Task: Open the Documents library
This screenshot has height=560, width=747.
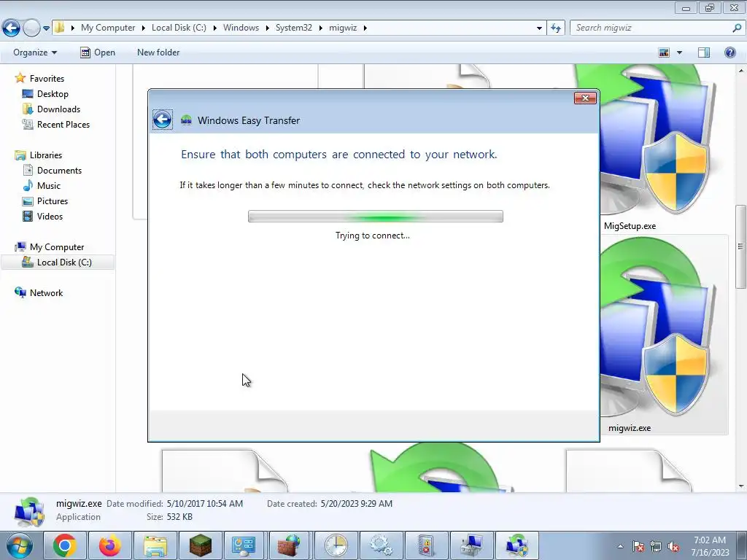Action: pos(59,171)
